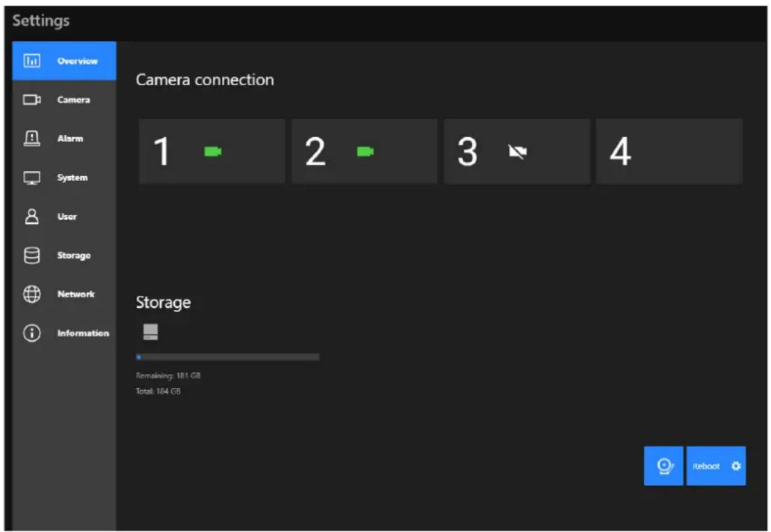This screenshot has width=771, height=532.
Task: Click the Settings window title
Action: [x=41, y=21]
